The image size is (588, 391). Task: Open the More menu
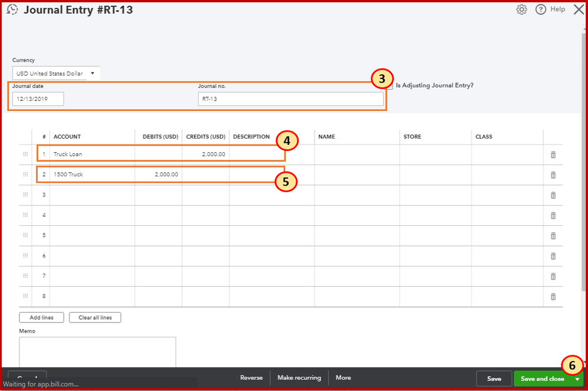tap(343, 377)
